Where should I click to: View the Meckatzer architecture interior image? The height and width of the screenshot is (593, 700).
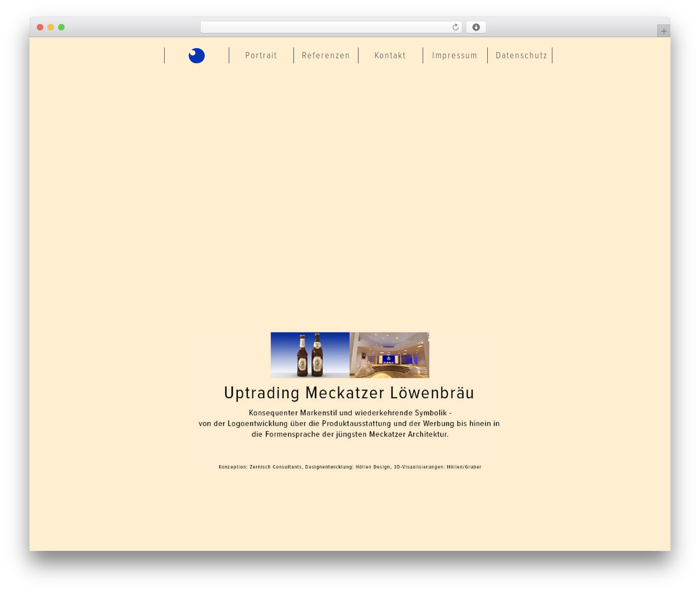(389, 355)
